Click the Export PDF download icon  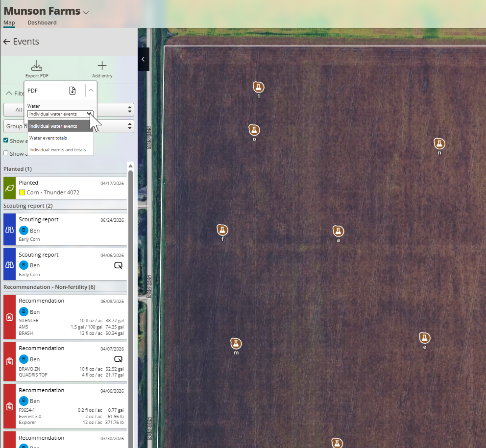coord(37,66)
